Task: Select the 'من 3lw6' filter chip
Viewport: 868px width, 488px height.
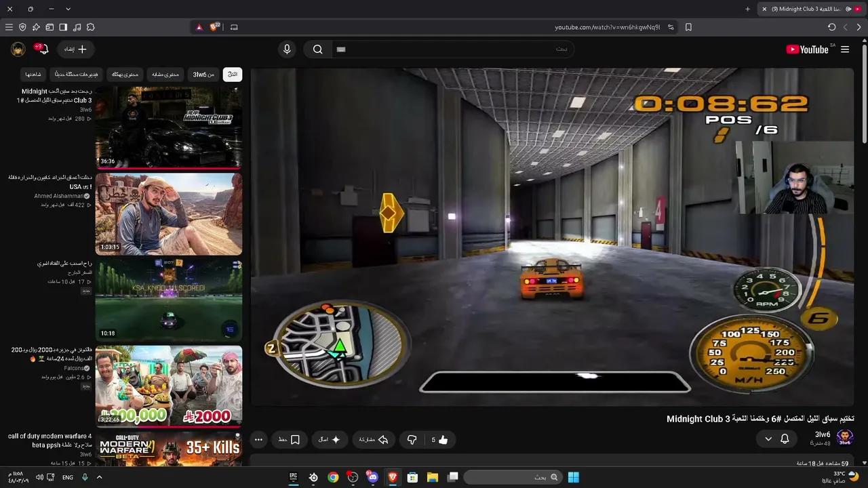Action: [x=203, y=74]
